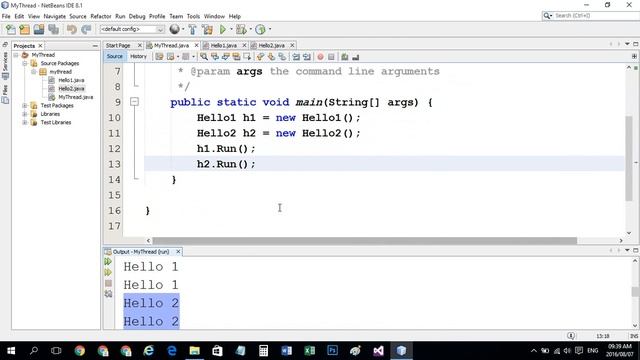This screenshot has height=360, width=640.
Task: Open the Tools menu
Action: pyautogui.click(x=193, y=16)
